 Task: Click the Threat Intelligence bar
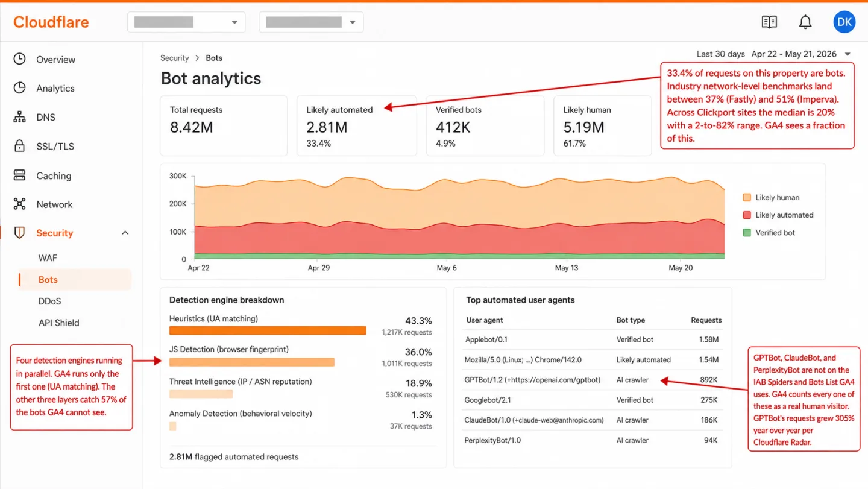tap(201, 394)
